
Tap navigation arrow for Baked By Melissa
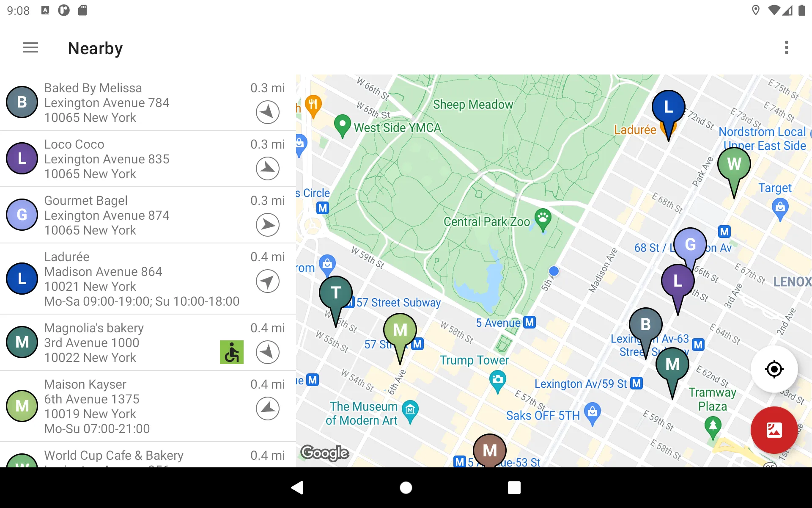tap(267, 112)
